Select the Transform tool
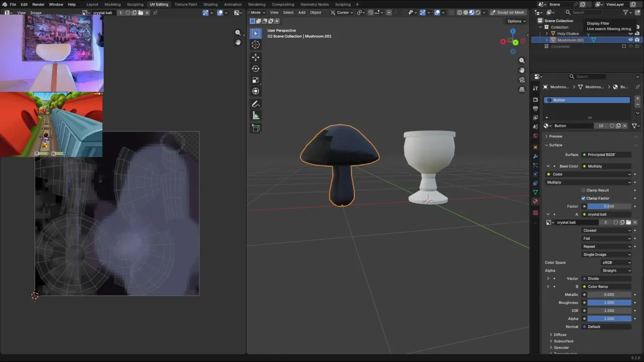The width and height of the screenshot is (644, 362). point(256,91)
